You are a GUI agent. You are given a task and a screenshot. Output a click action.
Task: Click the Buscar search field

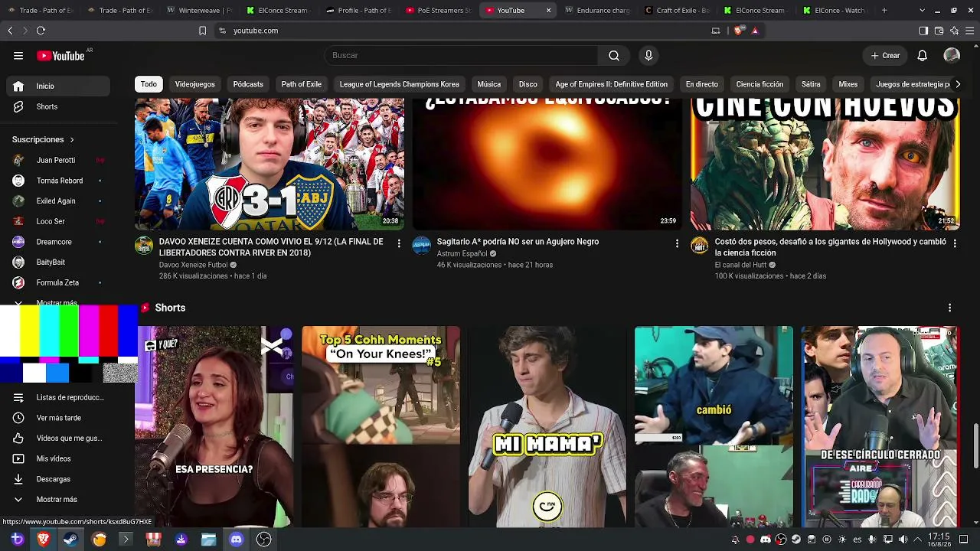click(x=461, y=55)
